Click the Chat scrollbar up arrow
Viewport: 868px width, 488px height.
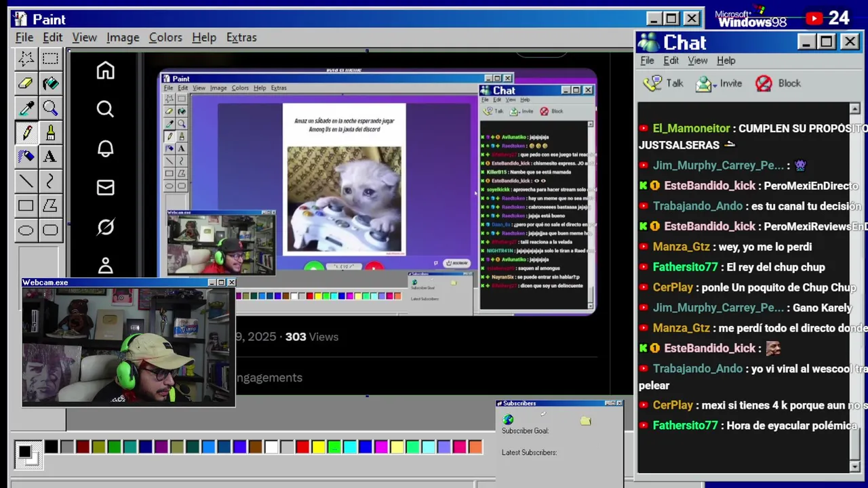(854, 108)
